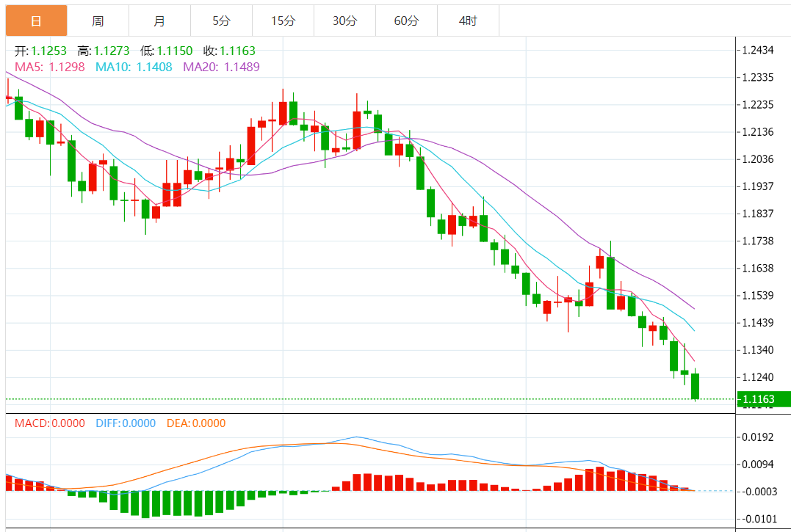Select the 日 daily chart tab
Screen dimensions: 791x532
point(36,21)
